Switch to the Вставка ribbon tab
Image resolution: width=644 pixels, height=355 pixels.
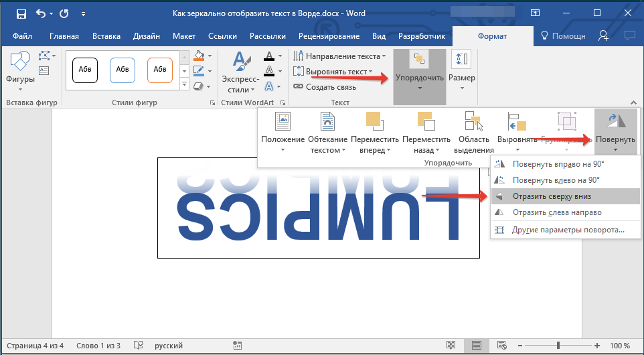[106, 36]
